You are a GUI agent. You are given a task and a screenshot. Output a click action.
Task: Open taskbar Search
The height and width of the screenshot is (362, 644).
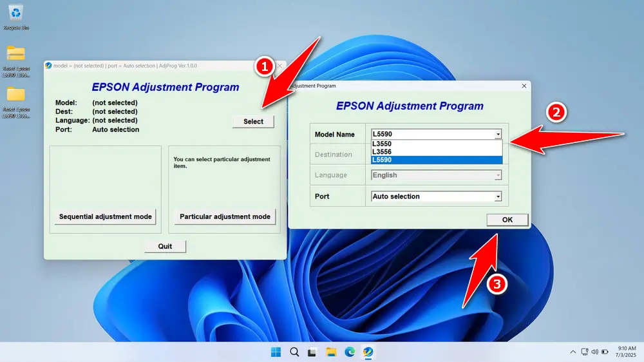(294, 352)
